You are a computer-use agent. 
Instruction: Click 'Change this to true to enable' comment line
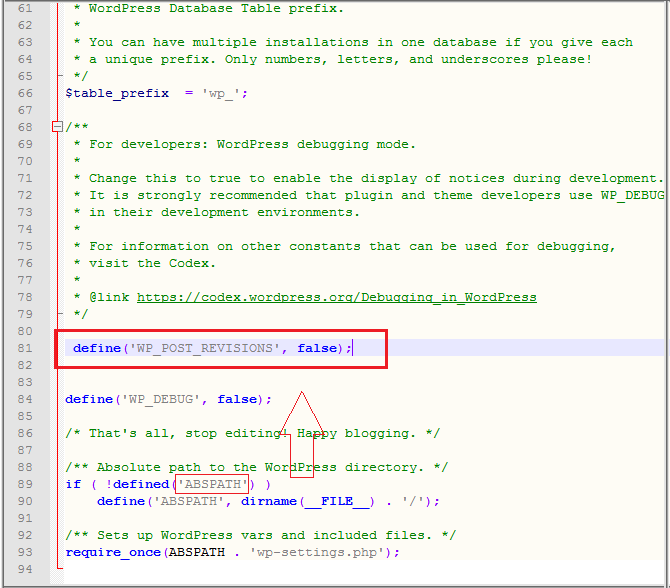[x=368, y=178]
